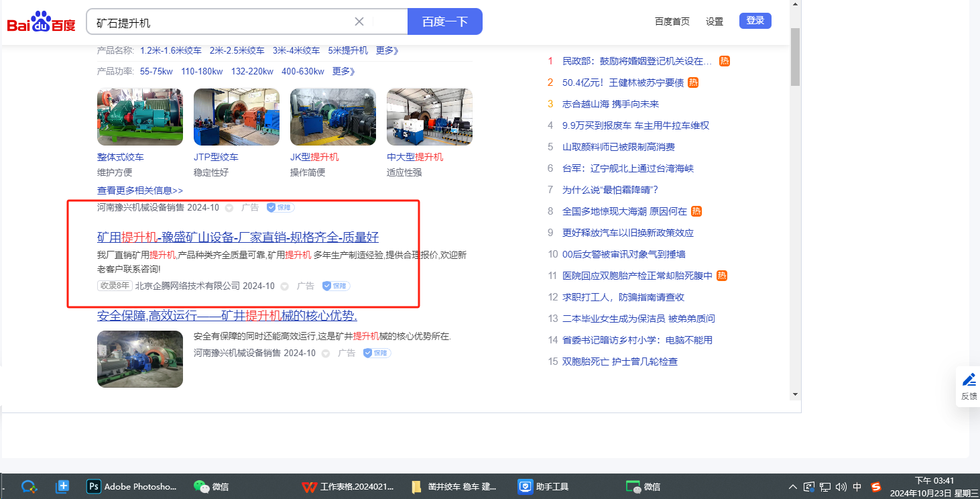Select the 5米提升机 product filter
Viewport: 980px width, 499px height.
click(348, 50)
